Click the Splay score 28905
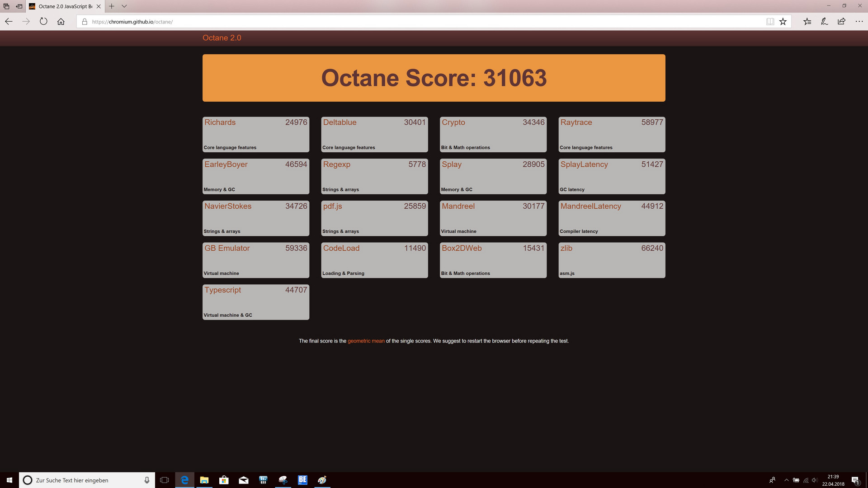868x488 pixels. 533,164
